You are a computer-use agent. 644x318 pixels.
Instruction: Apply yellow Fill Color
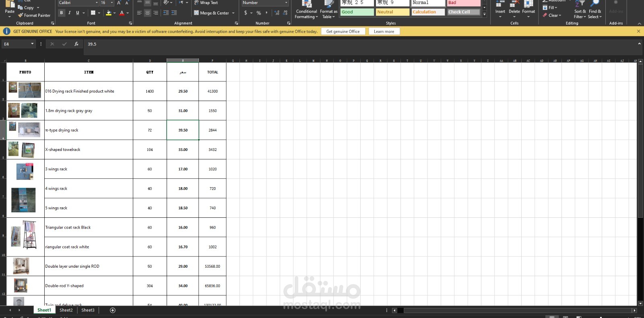[x=109, y=13]
